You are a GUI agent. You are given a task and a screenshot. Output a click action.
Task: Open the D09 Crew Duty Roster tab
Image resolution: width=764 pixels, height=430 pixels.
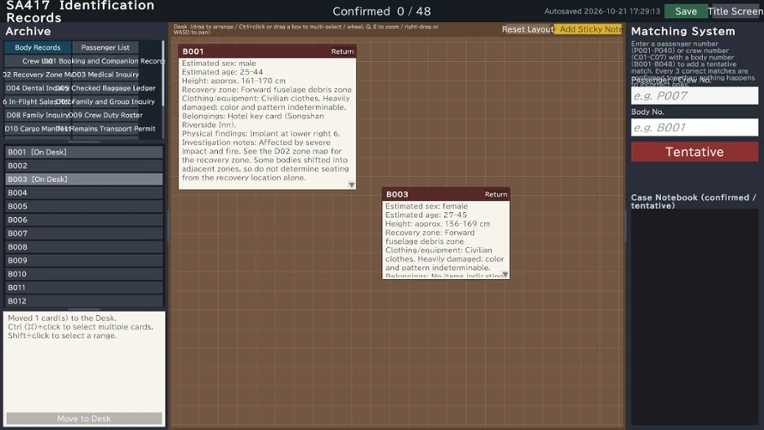coord(106,115)
